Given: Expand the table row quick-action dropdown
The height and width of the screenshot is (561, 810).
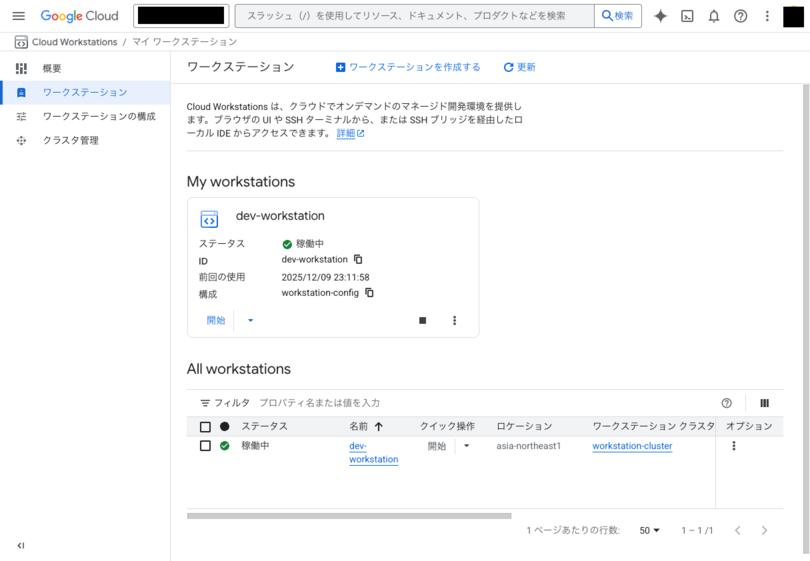Looking at the screenshot, I should (x=466, y=446).
